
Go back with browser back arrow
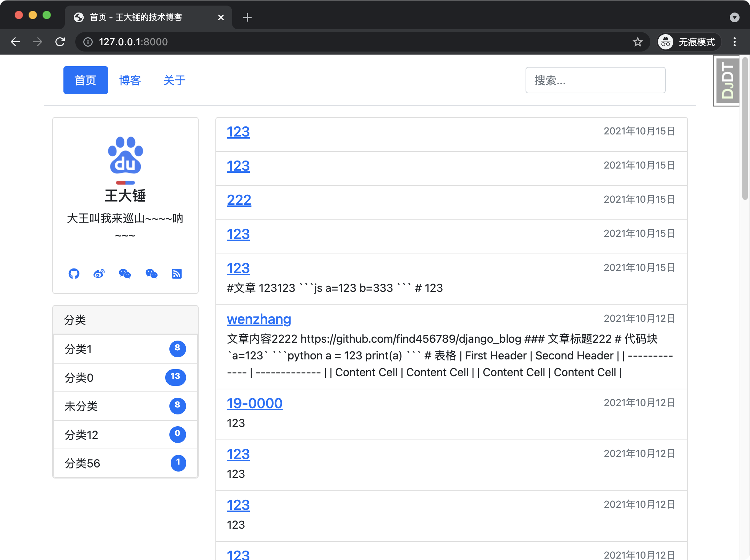pyautogui.click(x=15, y=42)
